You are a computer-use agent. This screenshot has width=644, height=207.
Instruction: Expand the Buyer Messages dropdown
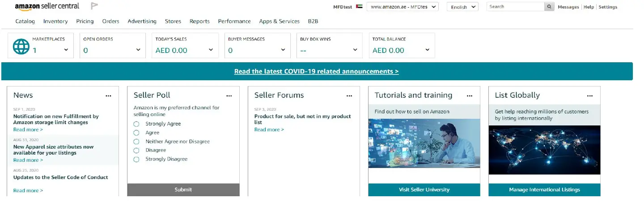pyautogui.click(x=283, y=50)
